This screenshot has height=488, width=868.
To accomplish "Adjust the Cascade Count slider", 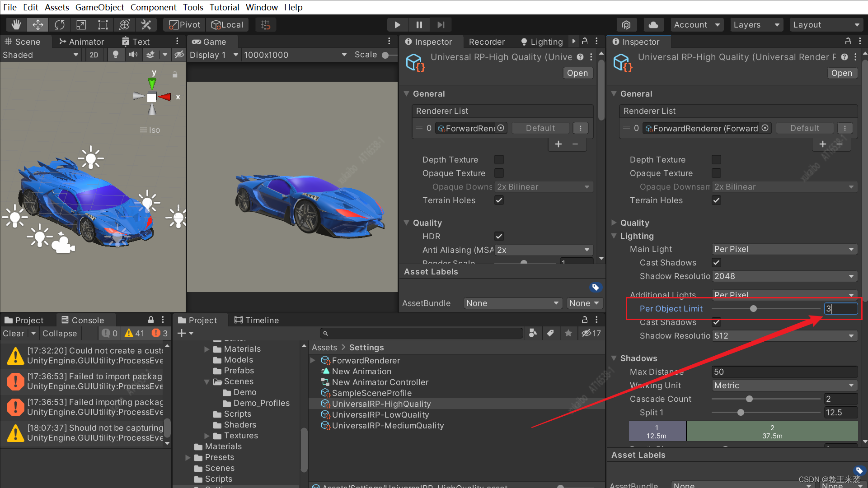I will point(766,399).
